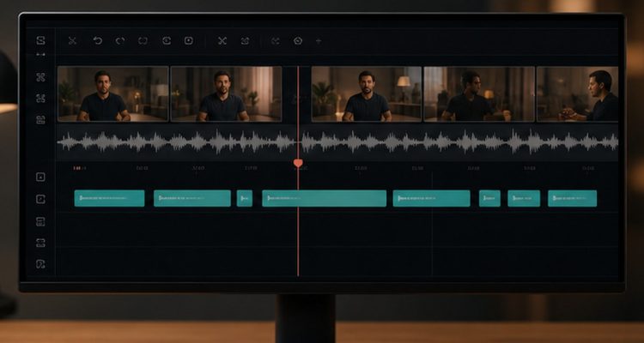Select the second video thumbnail with bright curtains
The width and height of the screenshot is (644, 343).
227,94
